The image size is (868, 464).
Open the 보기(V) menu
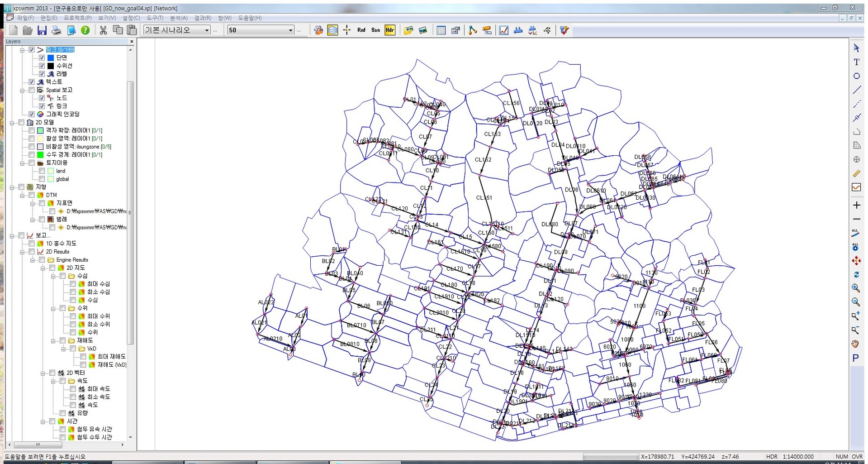coord(107,18)
